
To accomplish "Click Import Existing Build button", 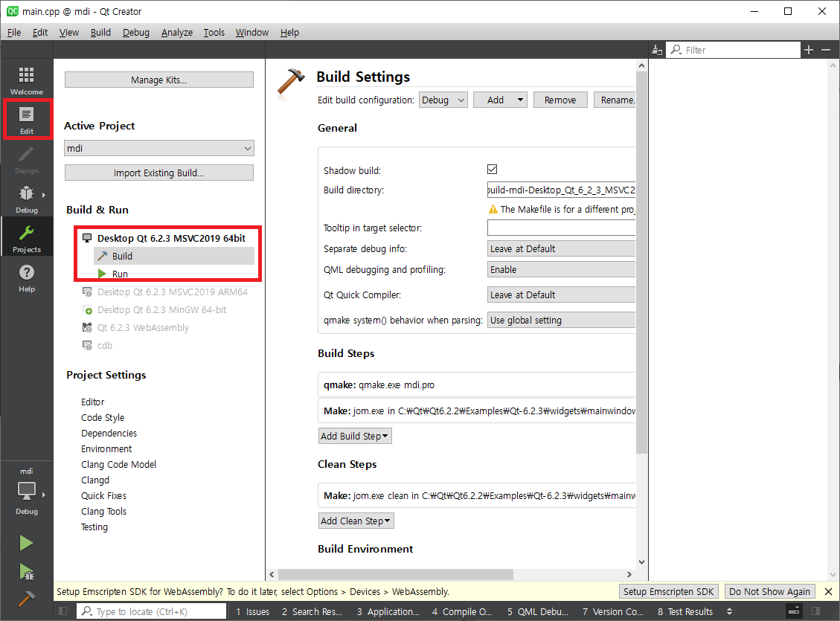I will tap(158, 173).
